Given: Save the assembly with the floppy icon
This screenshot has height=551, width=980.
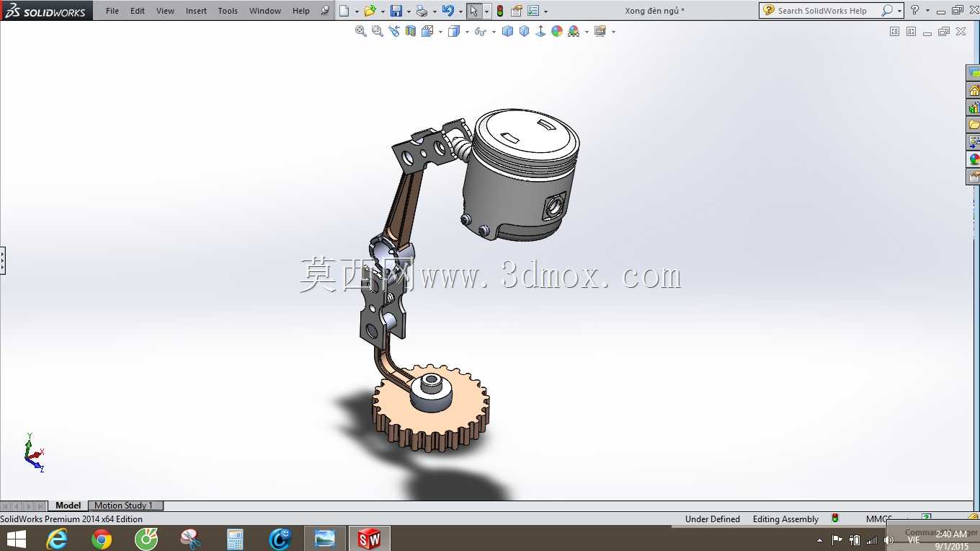Looking at the screenshot, I should coord(396,11).
